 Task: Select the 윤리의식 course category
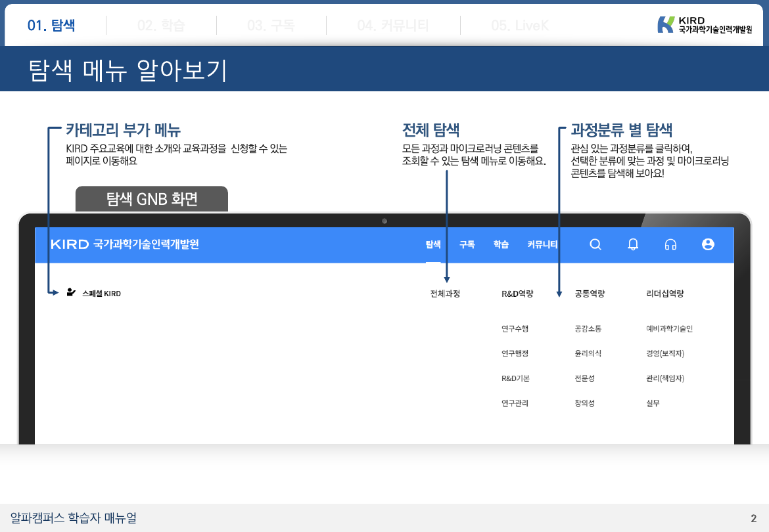tap(588, 353)
